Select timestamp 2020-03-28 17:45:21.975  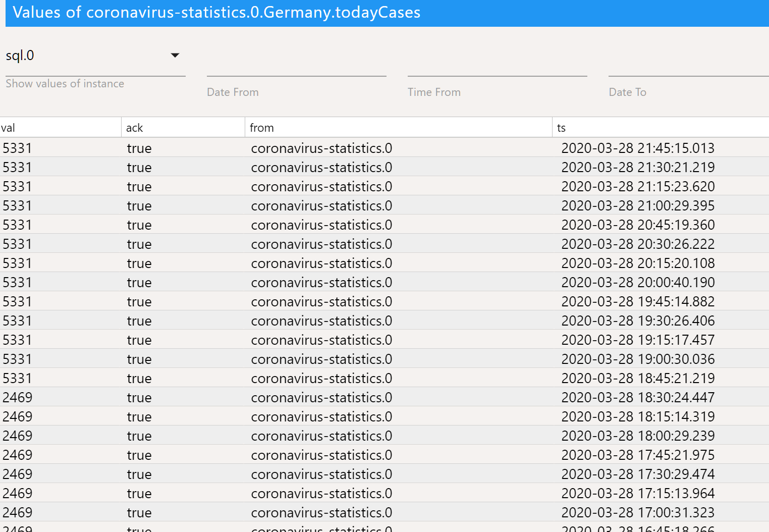click(x=638, y=455)
